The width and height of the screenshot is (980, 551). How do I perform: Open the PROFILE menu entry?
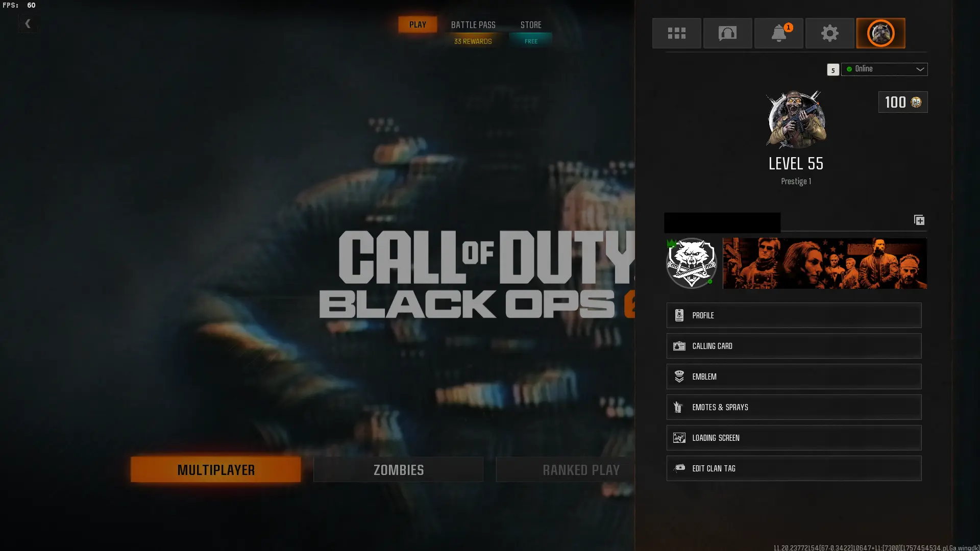click(794, 315)
